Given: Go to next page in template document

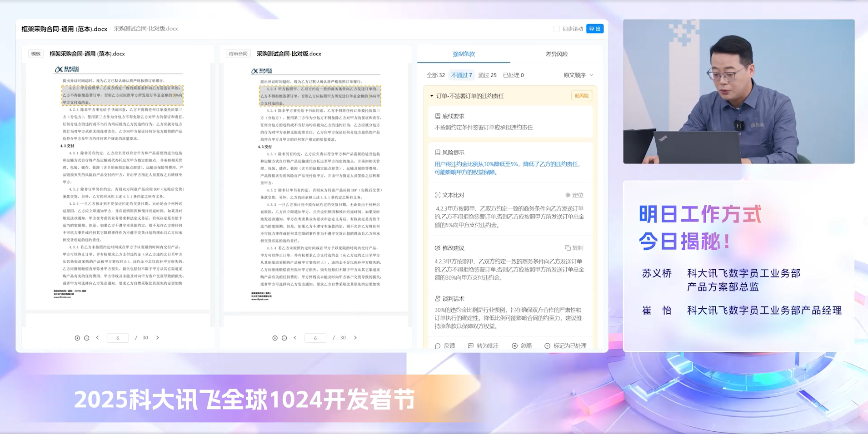Looking at the screenshot, I should [x=158, y=338].
